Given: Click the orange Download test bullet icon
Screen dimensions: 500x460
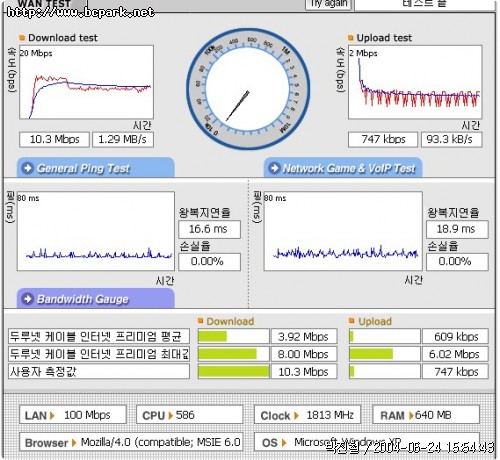Looking at the screenshot, I should [x=22, y=38].
